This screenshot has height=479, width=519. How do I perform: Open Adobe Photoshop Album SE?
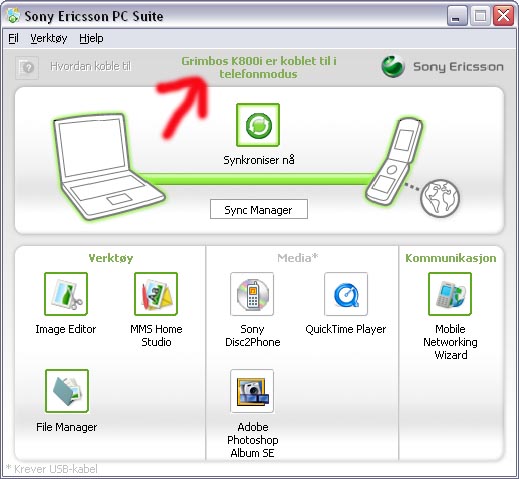click(252, 391)
